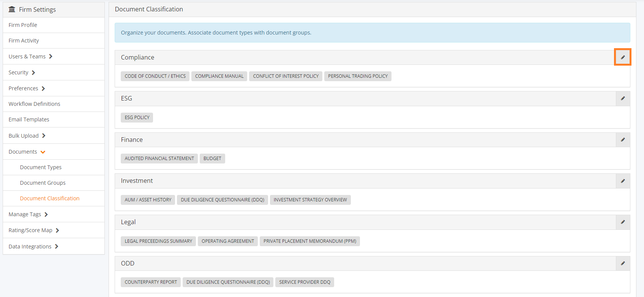
Task: Click the Budget tag
Action: (212, 159)
